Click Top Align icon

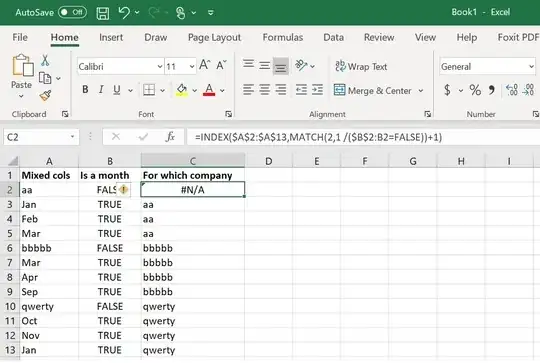coord(248,65)
